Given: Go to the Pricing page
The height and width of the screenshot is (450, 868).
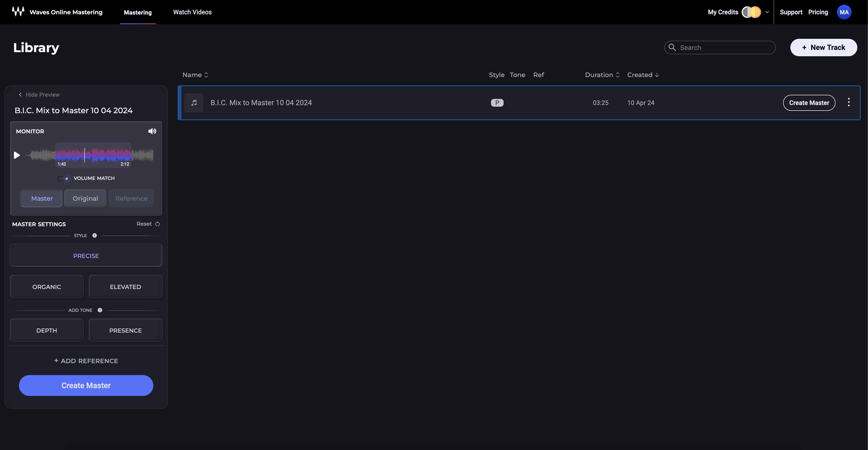Looking at the screenshot, I should click(x=818, y=12).
